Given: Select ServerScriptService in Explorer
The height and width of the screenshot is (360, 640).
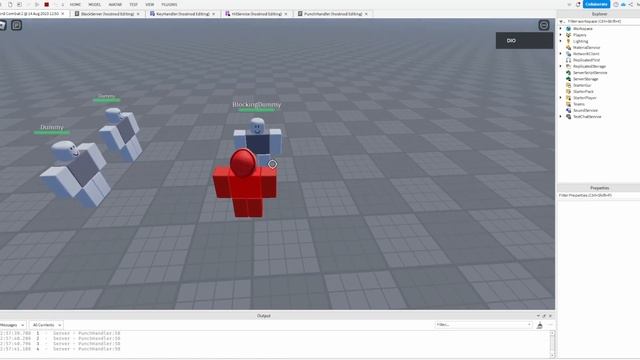Looking at the screenshot, I should [x=590, y=73].
